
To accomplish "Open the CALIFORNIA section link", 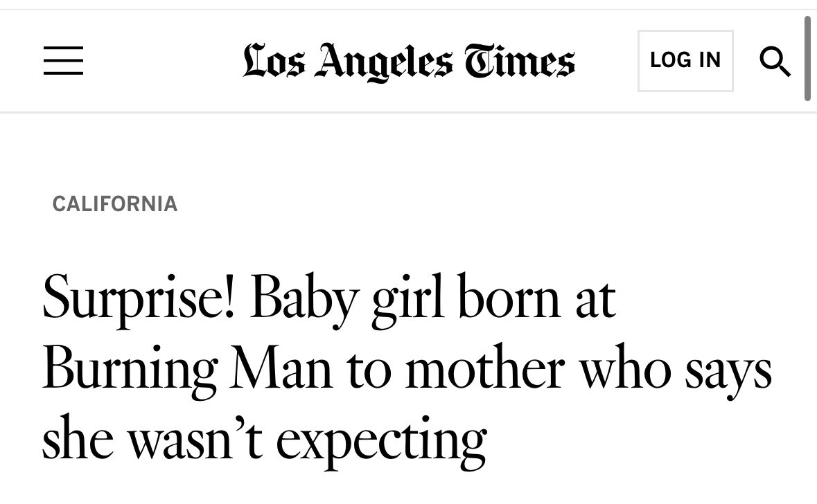I will pos(115,204).
